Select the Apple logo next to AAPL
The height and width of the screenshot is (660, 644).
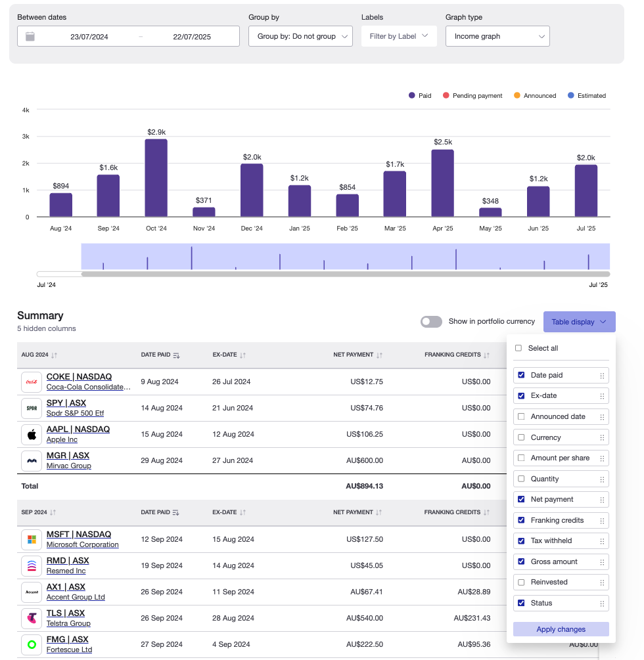pyautogui.click(x=31, y=434)
